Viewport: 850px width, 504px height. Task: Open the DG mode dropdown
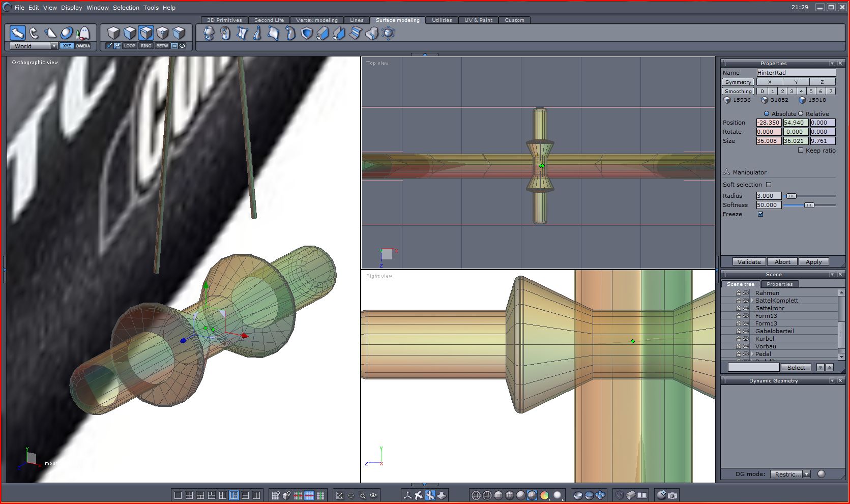click(x=806, y=474)
